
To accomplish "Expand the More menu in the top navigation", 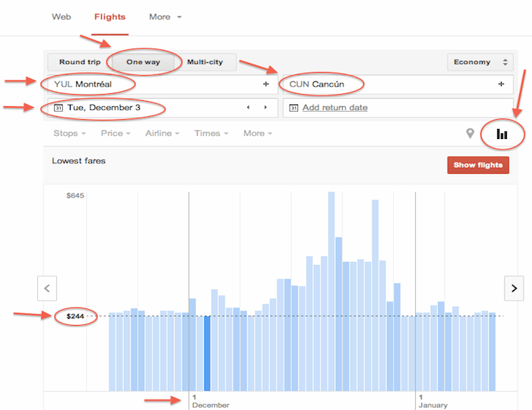I will tap(165, 17).
